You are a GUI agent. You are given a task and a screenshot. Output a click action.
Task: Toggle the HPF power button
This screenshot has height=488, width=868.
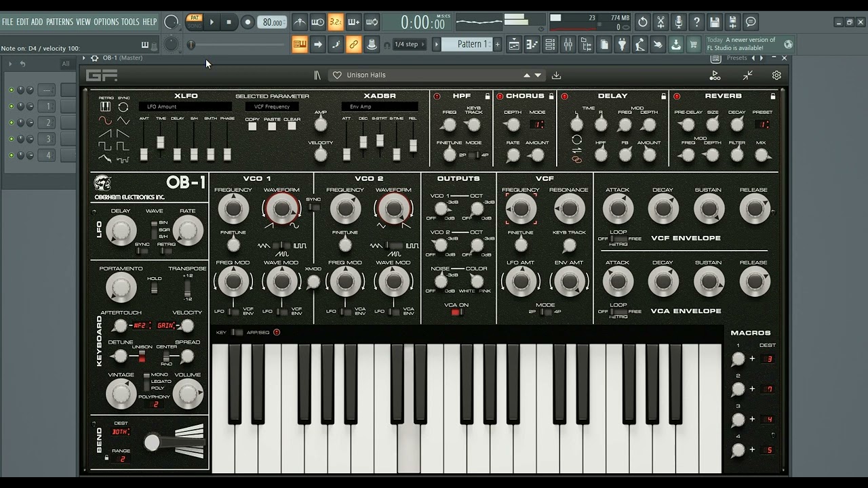(437, 96)
